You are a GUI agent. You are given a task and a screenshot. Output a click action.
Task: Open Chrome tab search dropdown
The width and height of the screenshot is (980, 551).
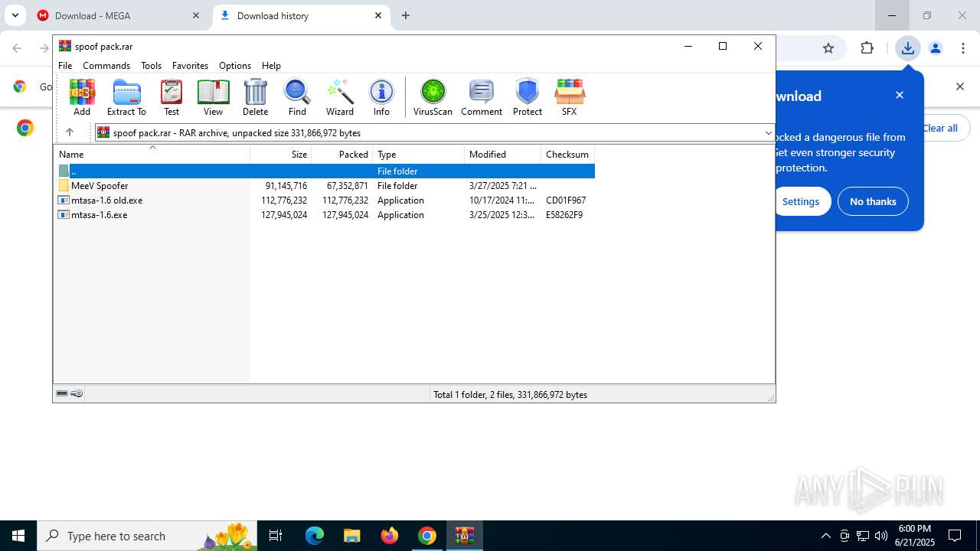pyautogui.click(x=15, y=15)
